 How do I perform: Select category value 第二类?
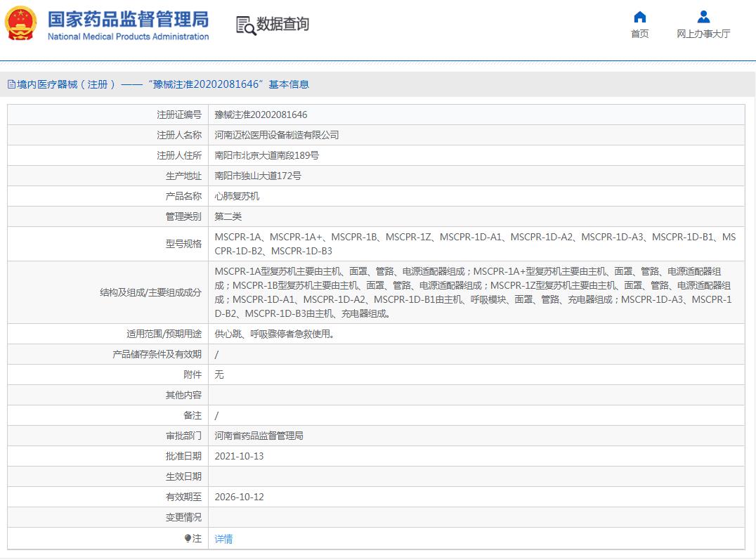point(228,216)
